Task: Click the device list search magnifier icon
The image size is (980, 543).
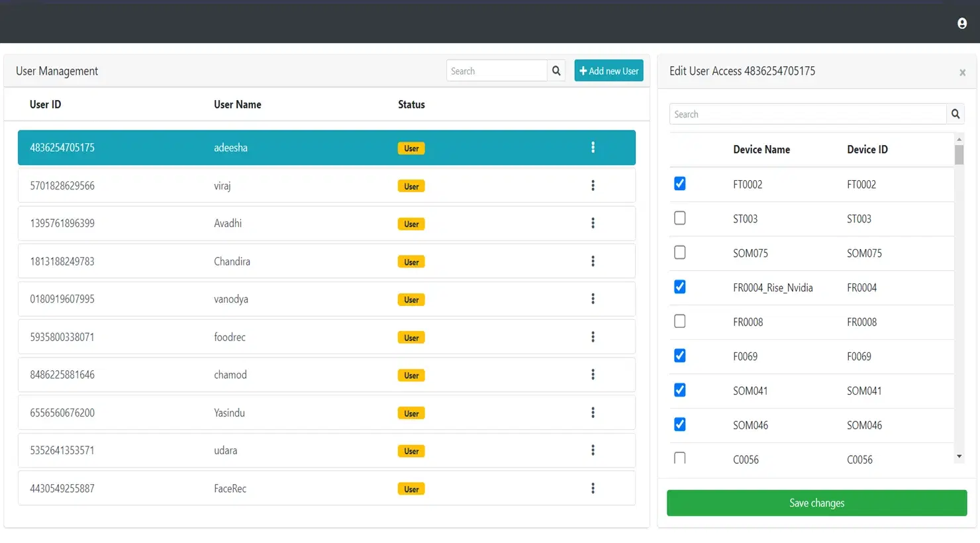Action: click(955, 114)
